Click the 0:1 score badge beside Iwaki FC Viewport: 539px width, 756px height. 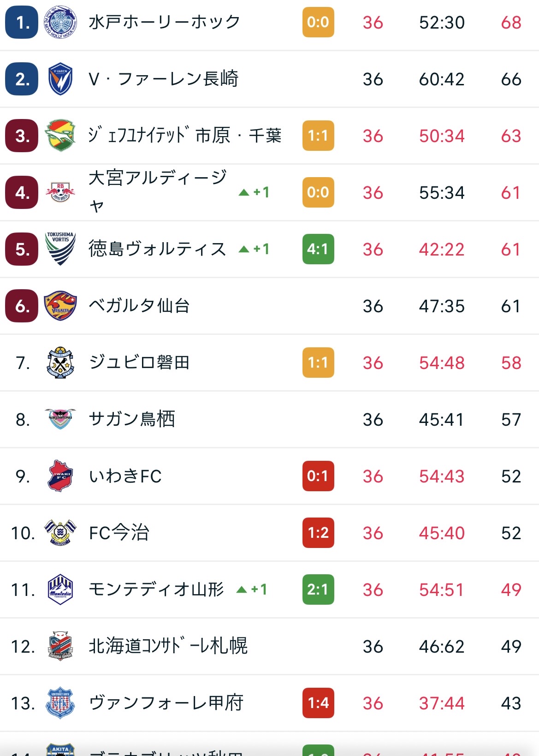click(x=318, y=476)
